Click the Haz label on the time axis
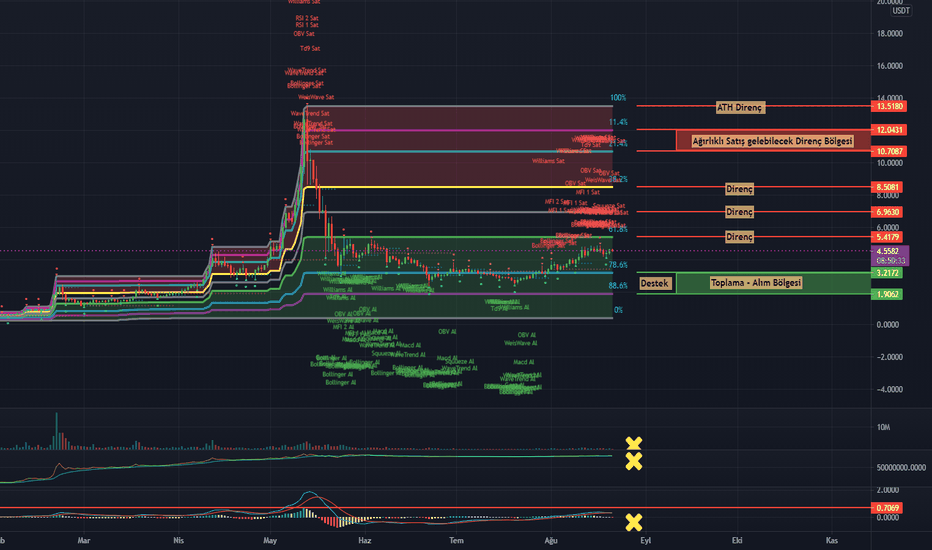 364,540
